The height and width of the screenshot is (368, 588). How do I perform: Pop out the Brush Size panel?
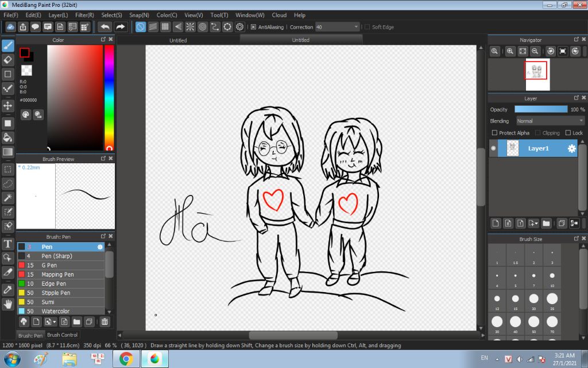click(577, 239)
